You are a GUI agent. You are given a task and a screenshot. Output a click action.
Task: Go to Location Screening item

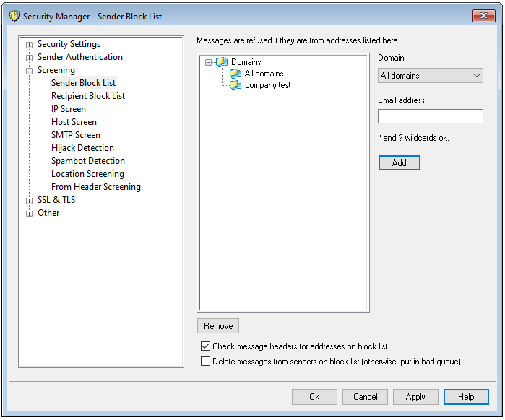pyautogui.click(x=87, y=174)
